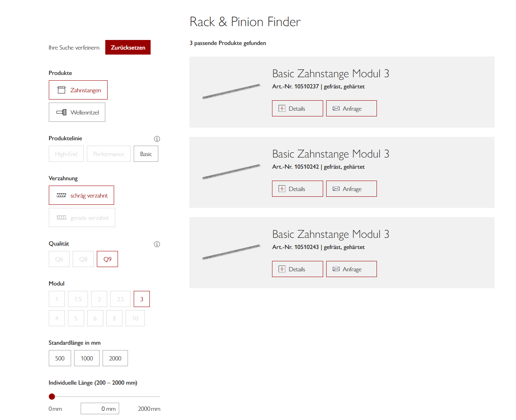516x420 pixels.
Task: Expand details for article 10510243
Action: tap(297, 269)
